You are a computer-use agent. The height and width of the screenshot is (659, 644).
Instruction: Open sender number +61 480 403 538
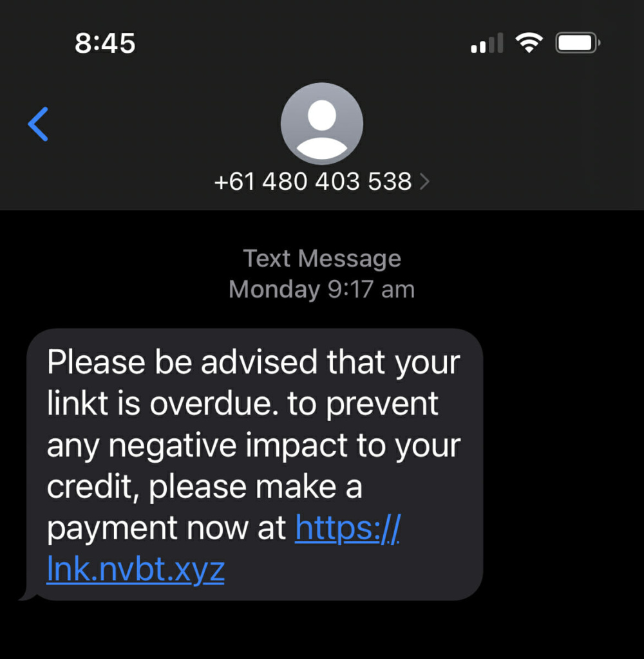(313, 181)
